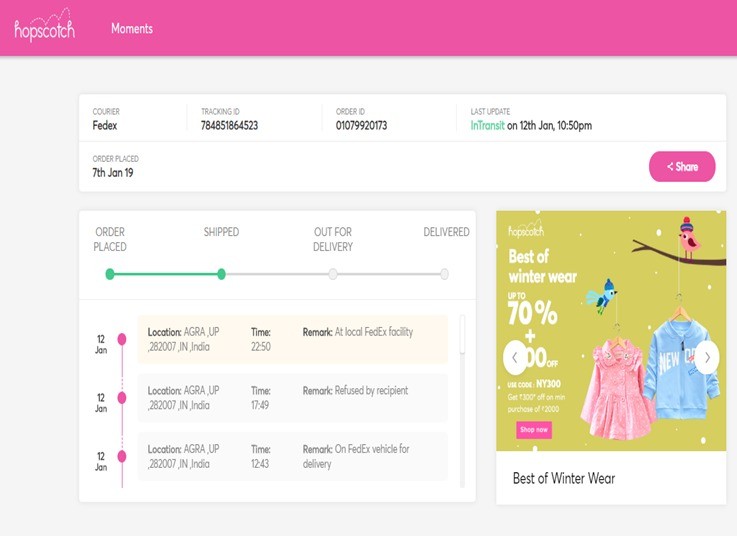Click Shop now on the winter wear banner
The height and width of the screenshot is (536, 737).
point(534,429)
